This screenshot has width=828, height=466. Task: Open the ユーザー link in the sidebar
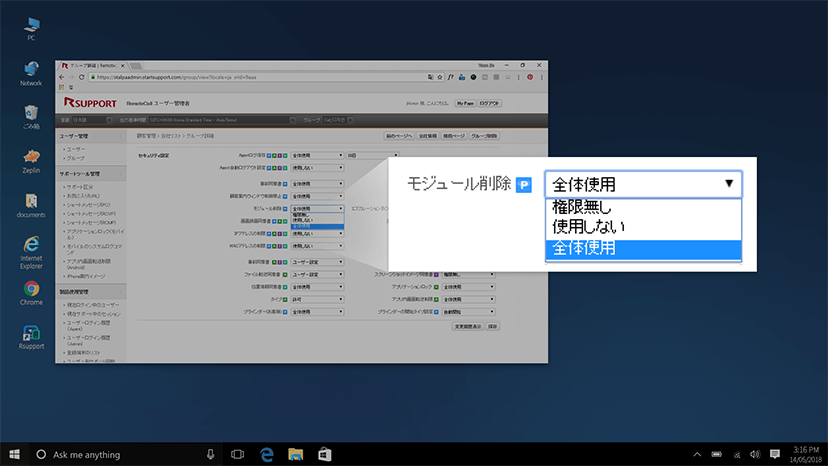(76, 150)
